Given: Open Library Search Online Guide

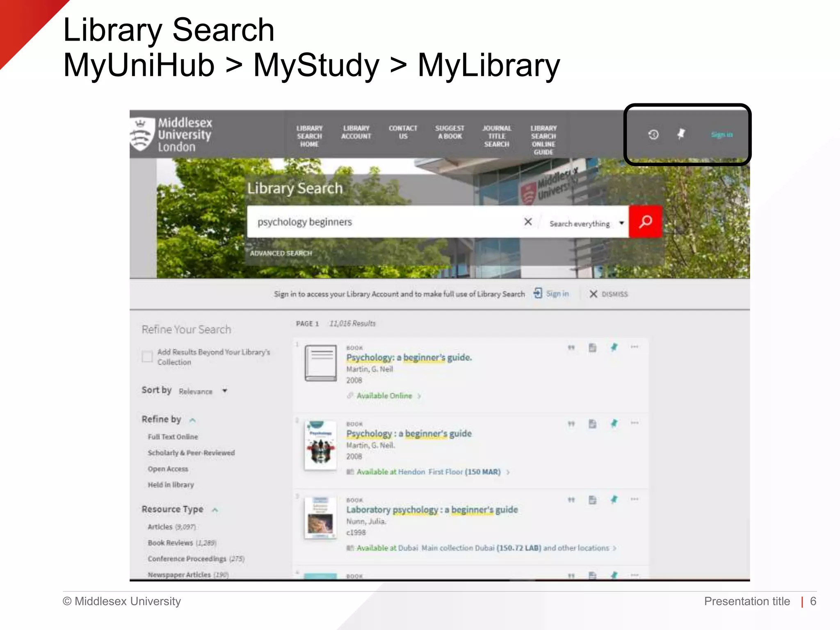Looking at the screenshot, I should point(543,140).
